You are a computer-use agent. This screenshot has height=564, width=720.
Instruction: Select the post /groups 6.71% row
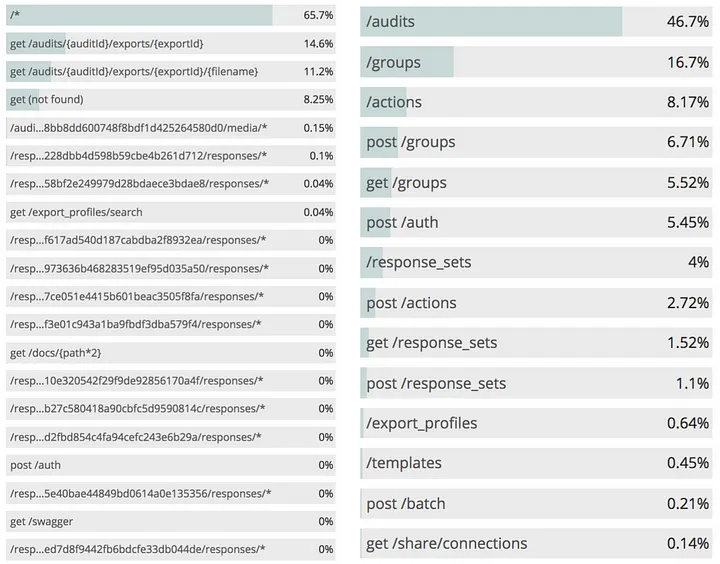tap(536, 142)
